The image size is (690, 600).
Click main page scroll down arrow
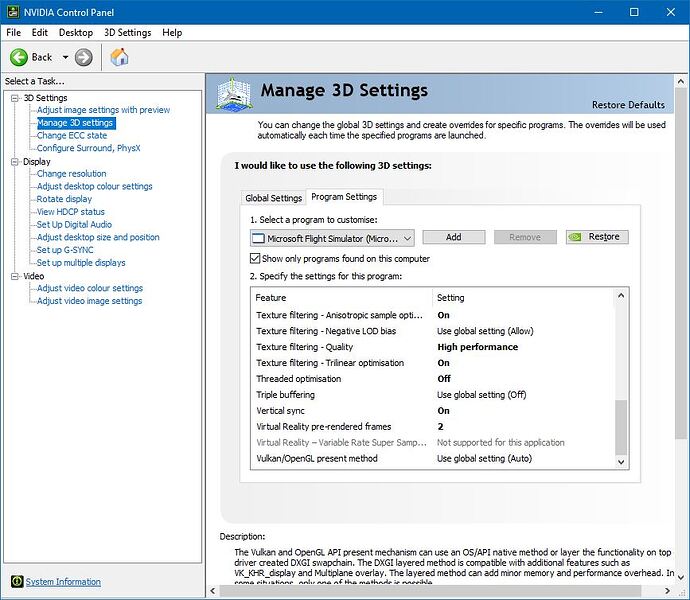pos(680,577)
